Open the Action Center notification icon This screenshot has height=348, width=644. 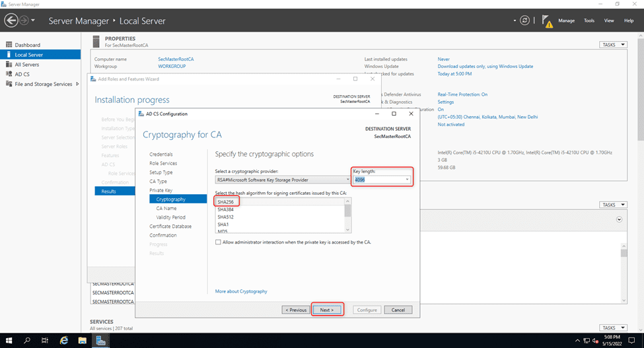[x=631, y=341]
